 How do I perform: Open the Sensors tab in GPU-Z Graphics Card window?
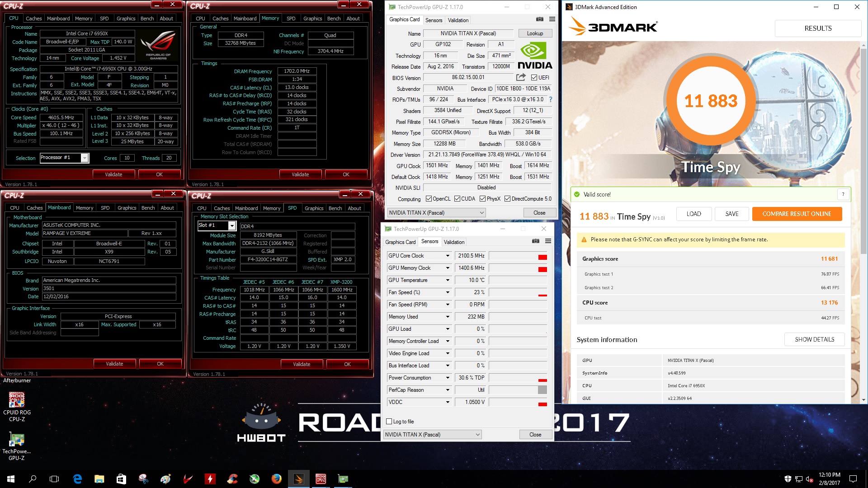[x=434, y=20]
